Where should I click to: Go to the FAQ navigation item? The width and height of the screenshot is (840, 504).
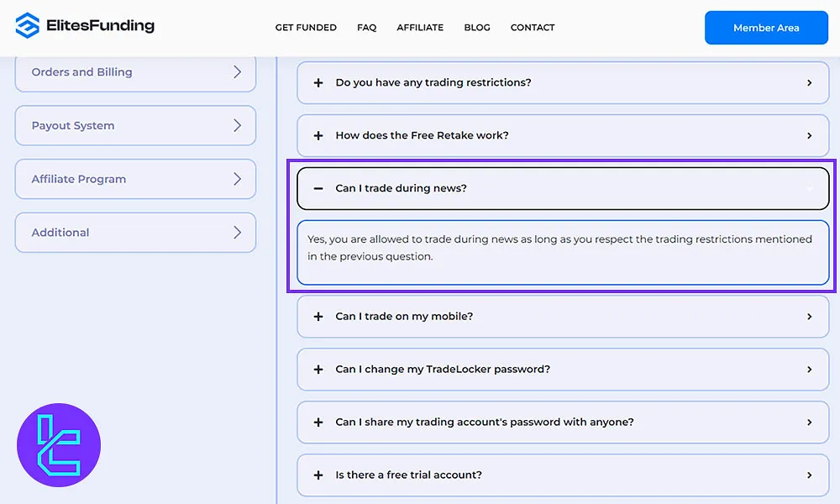pyautogui.click(x=366, y=28)
